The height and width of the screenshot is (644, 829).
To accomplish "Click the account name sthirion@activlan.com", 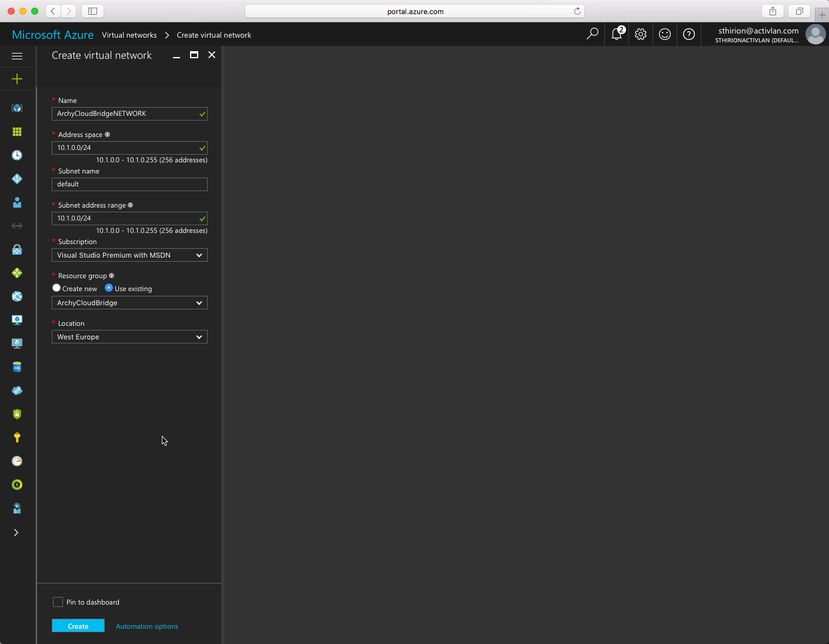I will coord(758,31).
